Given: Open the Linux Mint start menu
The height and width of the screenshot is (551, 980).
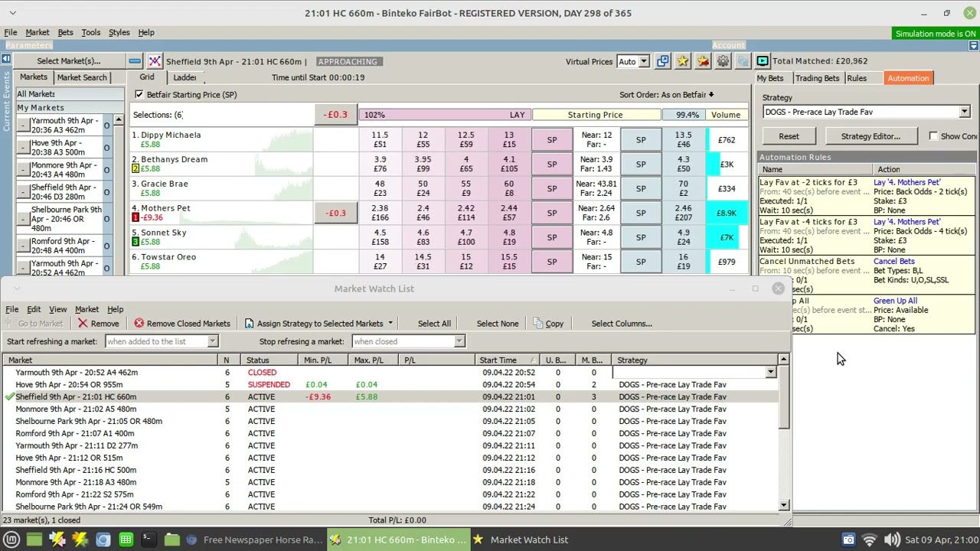Looking at the screenshot, I should coord(11,540).
